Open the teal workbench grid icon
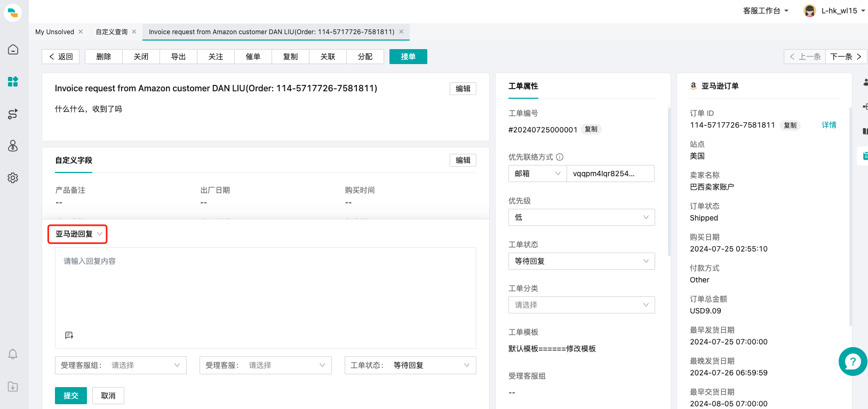 13,82
